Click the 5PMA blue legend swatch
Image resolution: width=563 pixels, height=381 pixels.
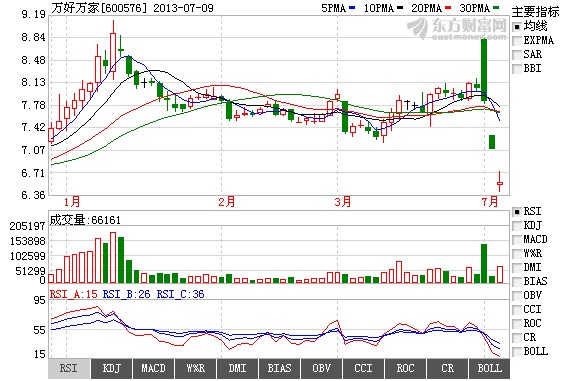click(x=352, y=8)
